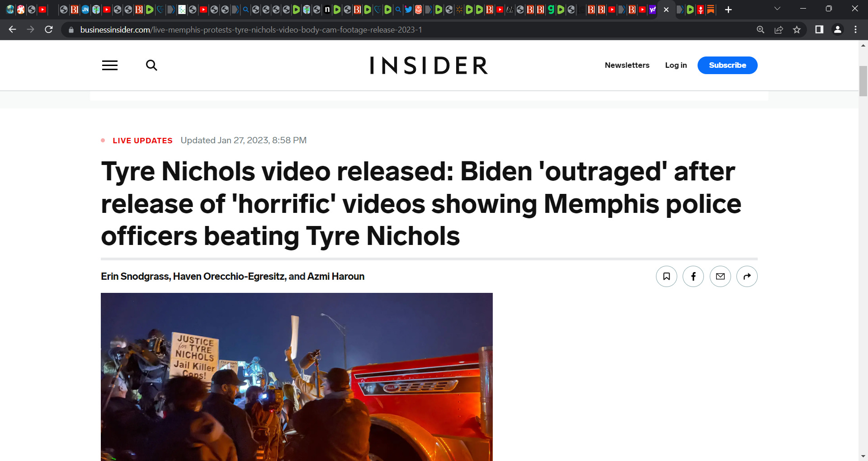Bookmark this tab with star icon

(x=797, y=30)
